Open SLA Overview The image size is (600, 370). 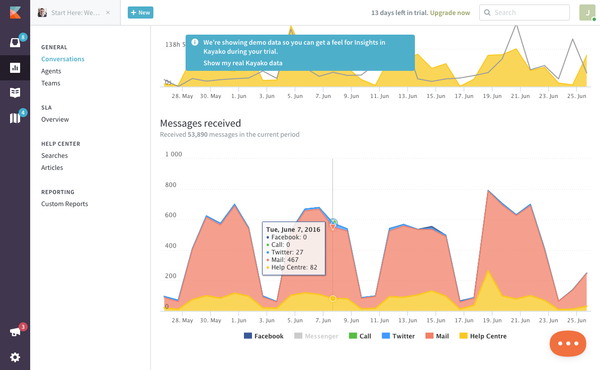[x=55, y=119]
